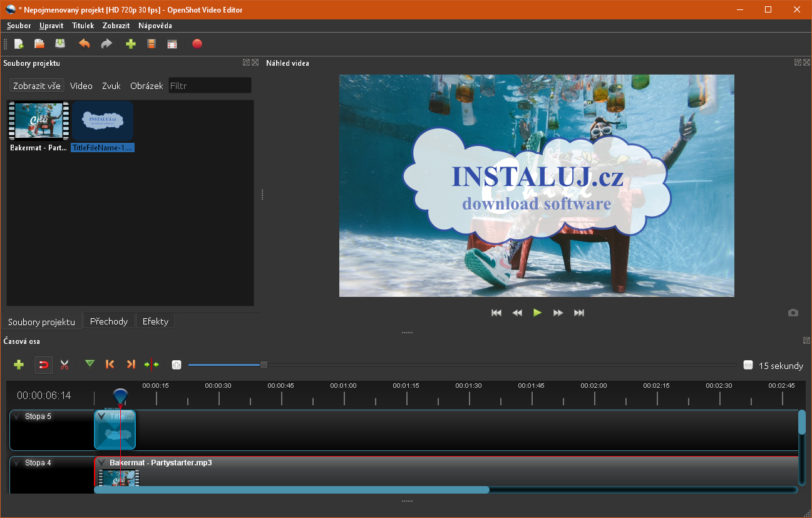Open the Titulek menu

83,26
